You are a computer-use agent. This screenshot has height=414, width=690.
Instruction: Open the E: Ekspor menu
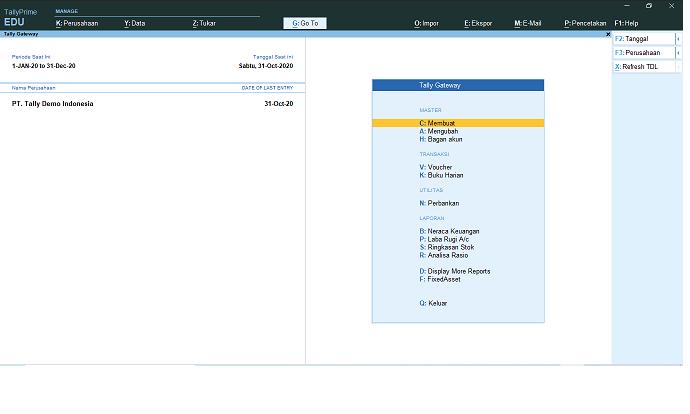click(x=478, y=22)
